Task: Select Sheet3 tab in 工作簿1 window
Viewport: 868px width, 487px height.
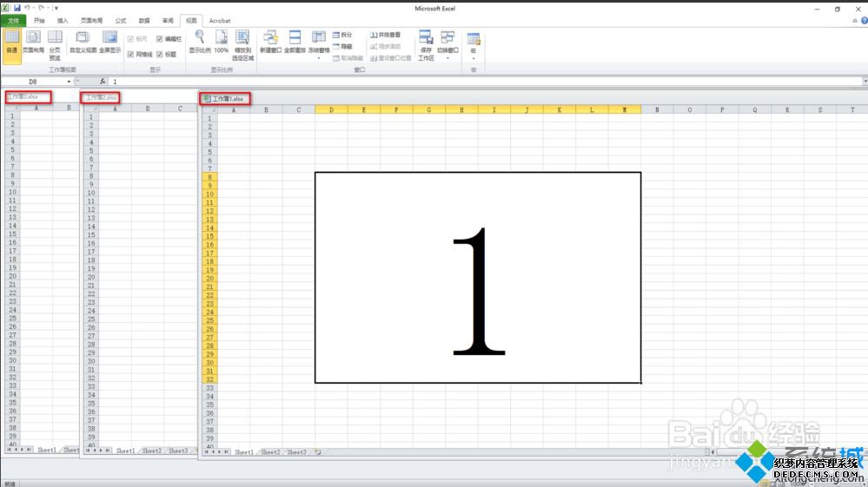Action: coord(296,452)
